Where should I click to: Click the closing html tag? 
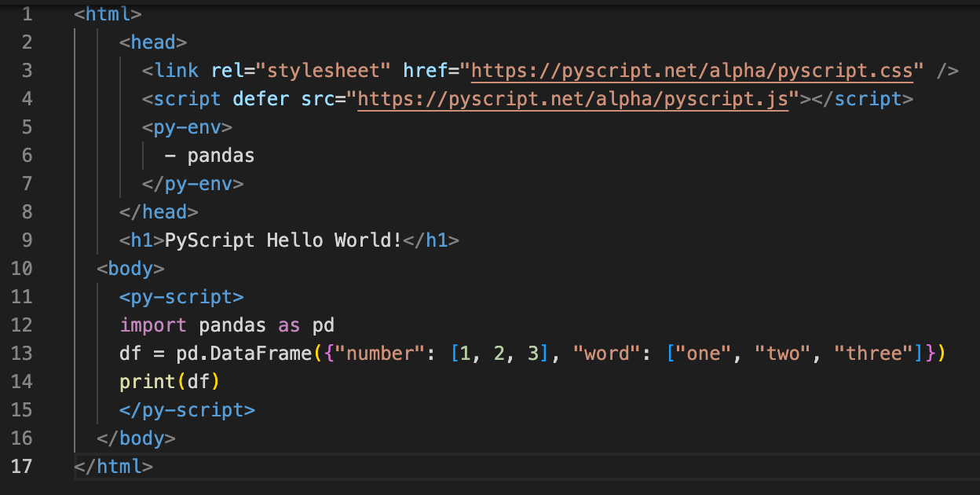tap(114, 467)
